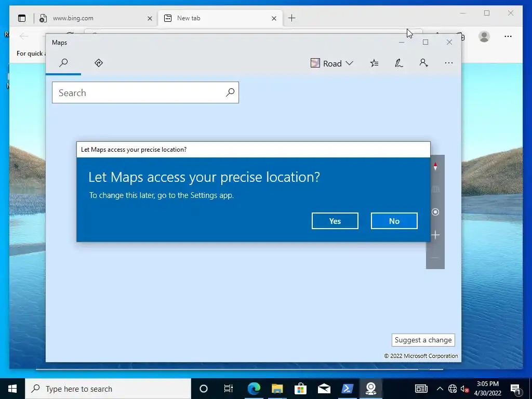The image size is (532, 399).
Task: Show hidden system tray icons
Action: click(440, 389)
